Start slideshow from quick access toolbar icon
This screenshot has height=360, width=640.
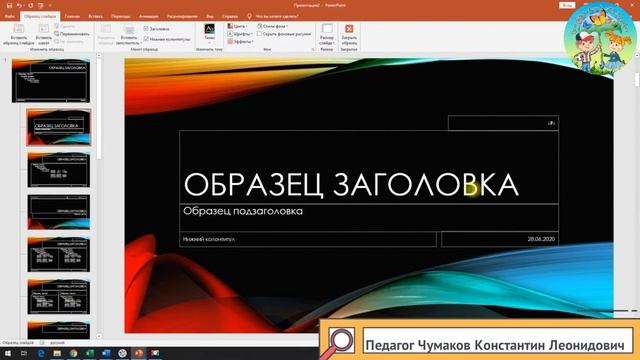[x=40, y=5]
